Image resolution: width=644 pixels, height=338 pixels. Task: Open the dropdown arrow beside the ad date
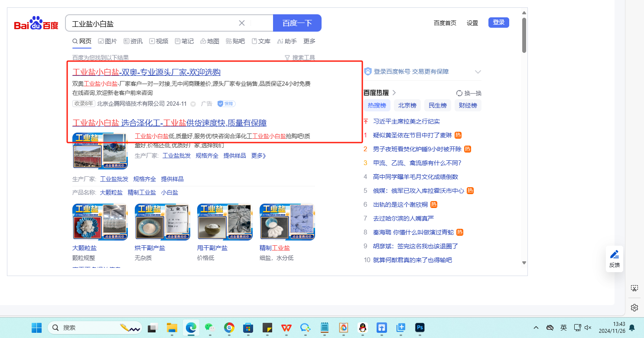click(x=193, y=104)
